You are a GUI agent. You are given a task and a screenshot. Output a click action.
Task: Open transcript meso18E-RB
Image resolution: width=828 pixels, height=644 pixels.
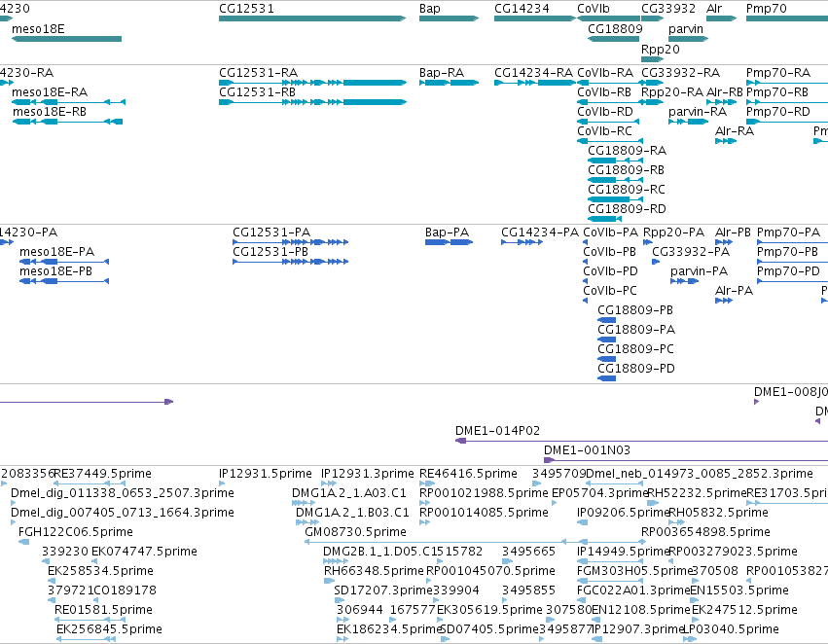[x=49, y=112]
